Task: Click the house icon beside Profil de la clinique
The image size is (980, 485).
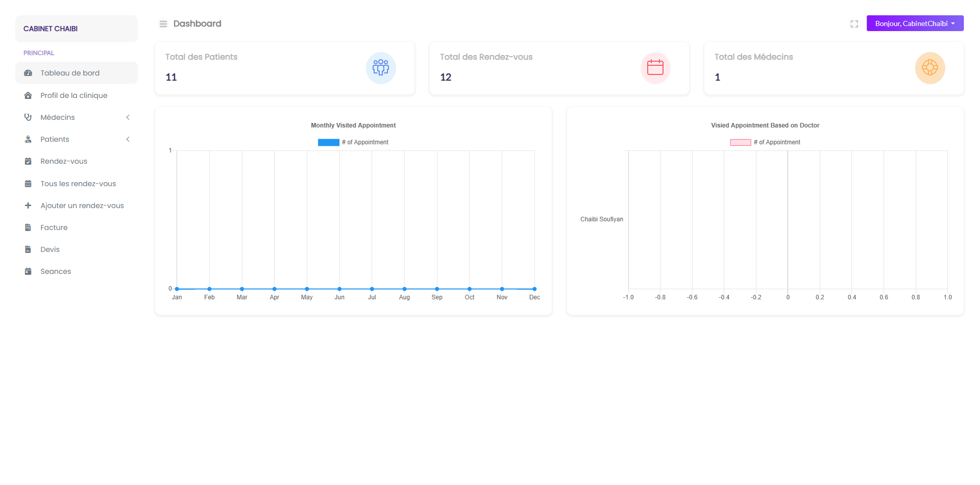Action: [28, 95]
